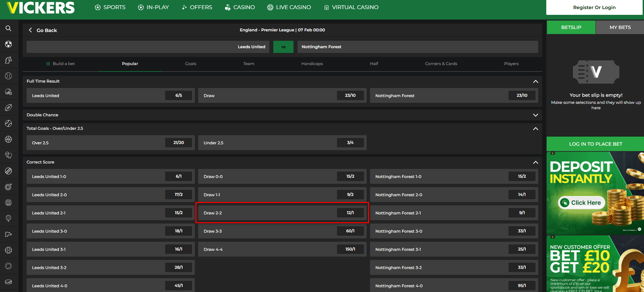The width and height of the screenshot is (644, 292).
Task: Toggle Leeds United 1-0 at 6/1
Action: (111, 176)
